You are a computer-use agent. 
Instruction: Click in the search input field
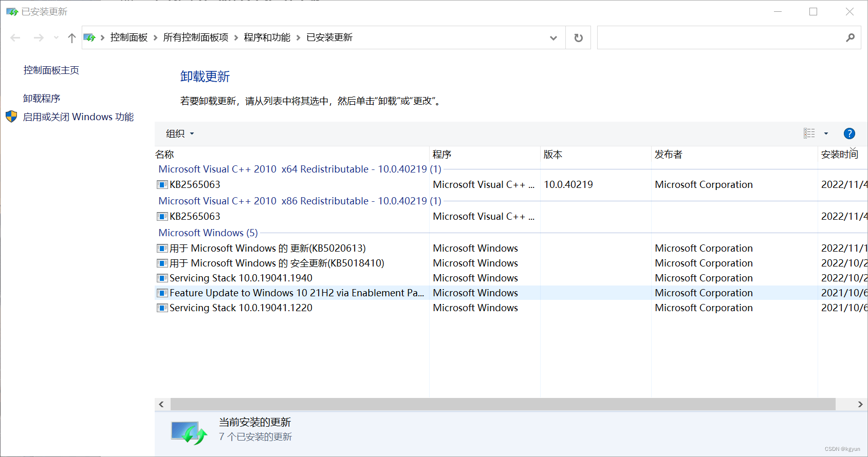[719, 37]
